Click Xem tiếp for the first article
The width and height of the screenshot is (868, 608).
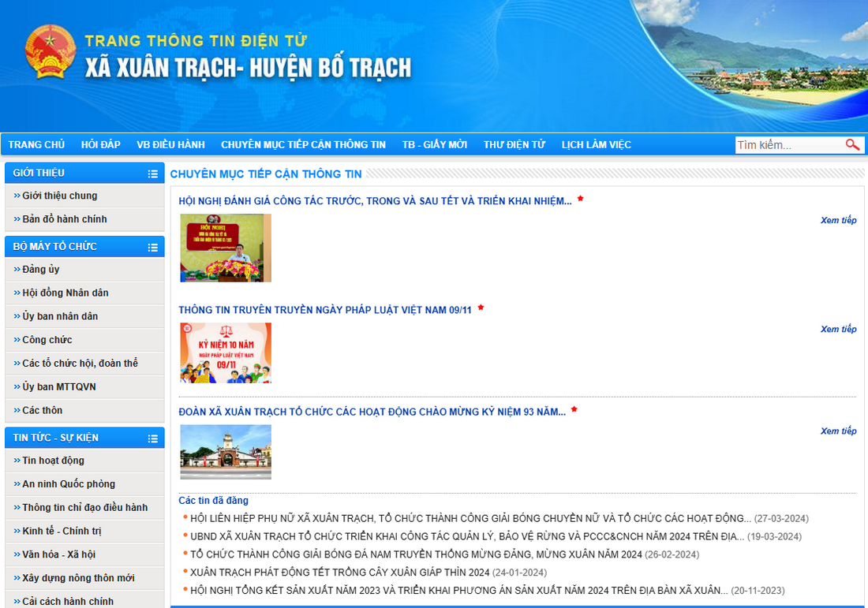(838, 221)
